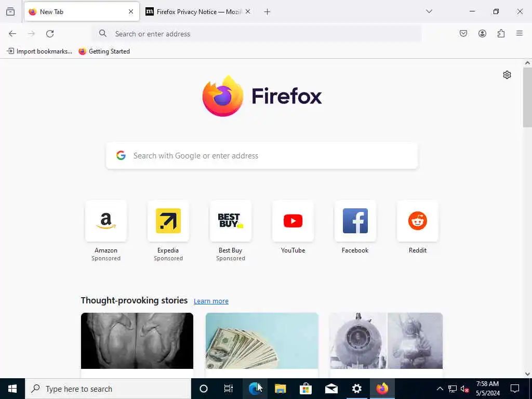Viewport: 532px width, 399px height.
Task: Reload the current page
Action: pos(50,34)
